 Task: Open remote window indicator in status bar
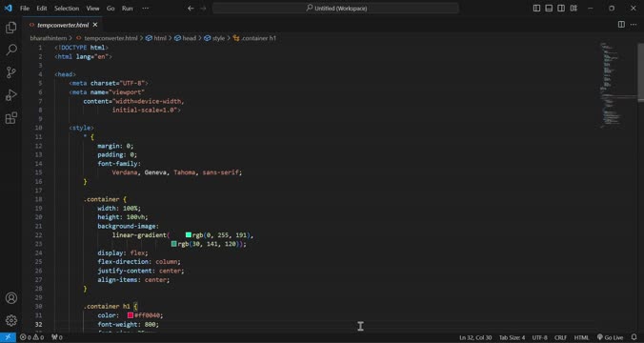coord(8,337)
